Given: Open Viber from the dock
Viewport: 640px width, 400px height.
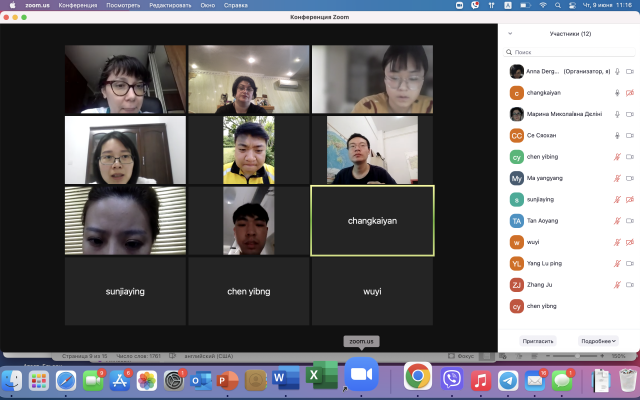Looking at the screenshot, I should 452,379.
